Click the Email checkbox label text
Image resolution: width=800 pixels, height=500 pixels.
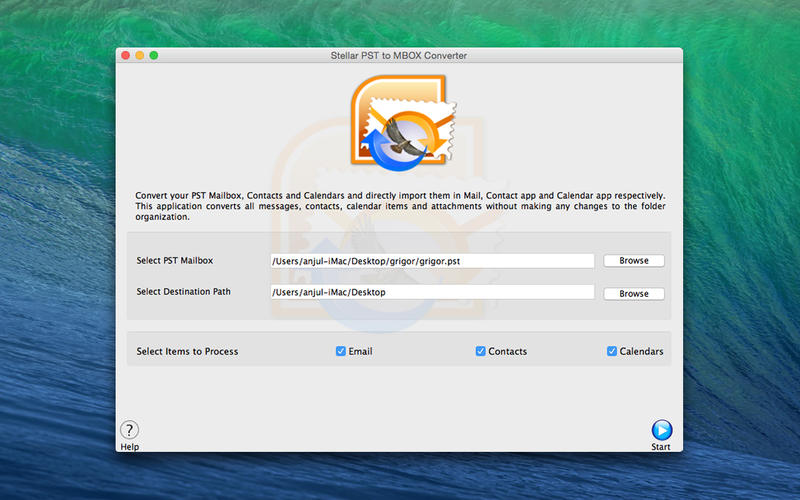tap(360, 352)
